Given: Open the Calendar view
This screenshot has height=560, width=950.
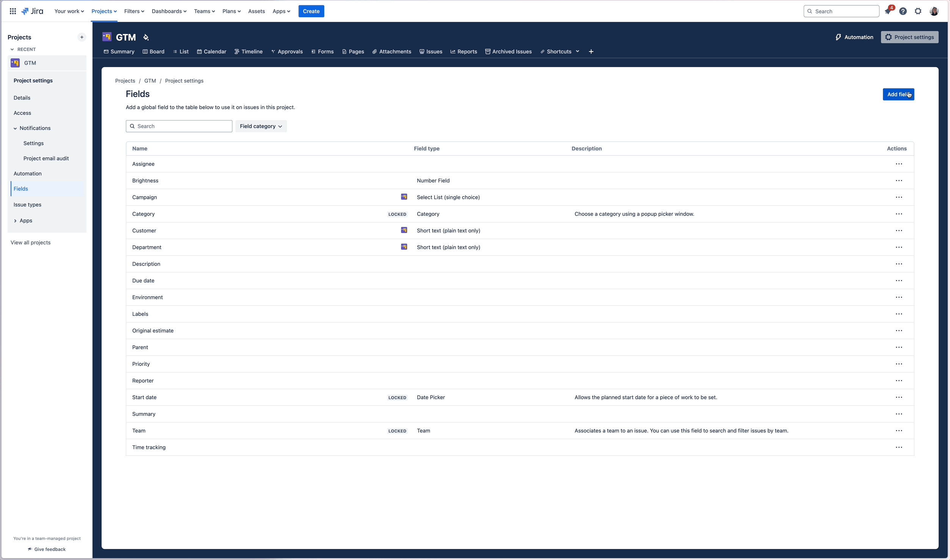Looking at the screenshot, I should click(x=211, y=52).
